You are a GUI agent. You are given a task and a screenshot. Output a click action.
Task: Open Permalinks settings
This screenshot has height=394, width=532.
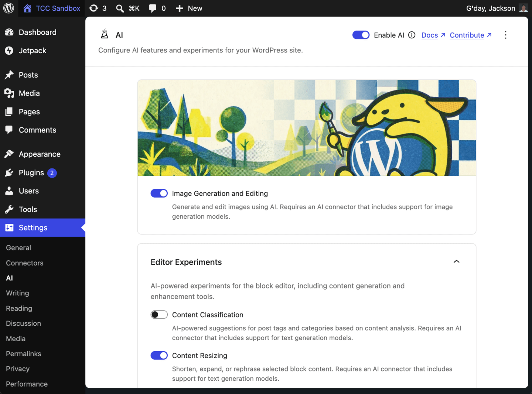(24, 354)
